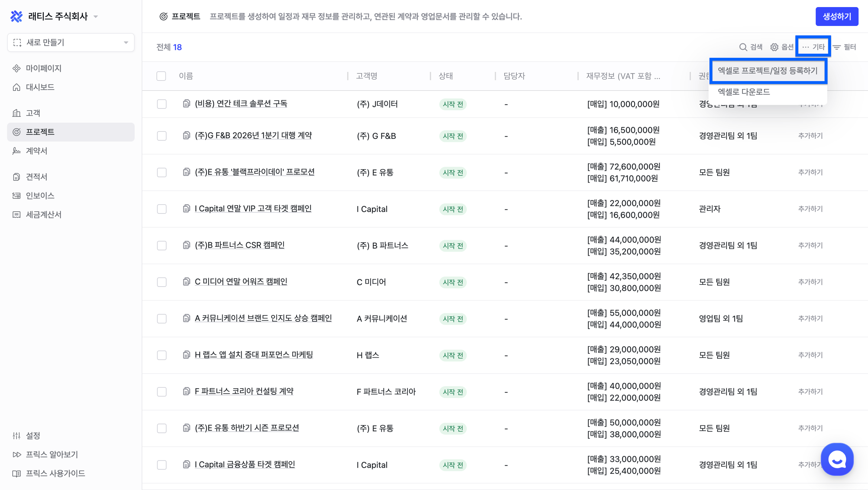
Task: Choose 엑셀로 프로젝트/일정 등록하기 menu item
Action: coord(768,71)
